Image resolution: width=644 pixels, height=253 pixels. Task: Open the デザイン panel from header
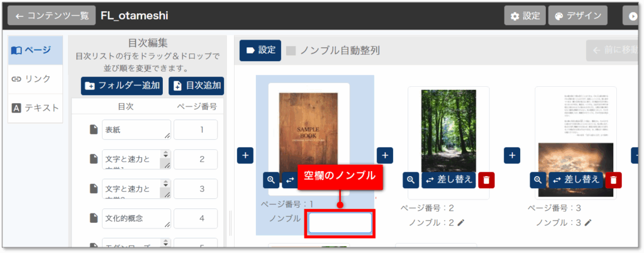(x=577, y=15)
